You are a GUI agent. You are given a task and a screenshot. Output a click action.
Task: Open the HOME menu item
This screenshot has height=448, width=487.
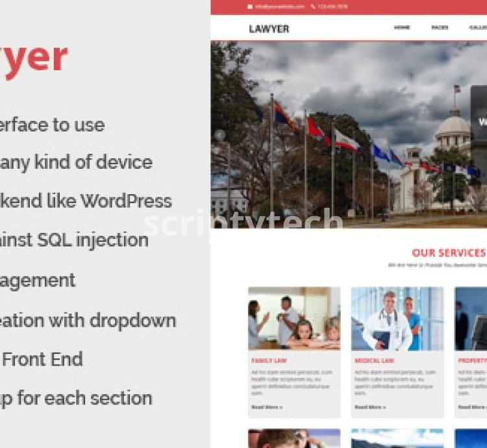point(402,28)
